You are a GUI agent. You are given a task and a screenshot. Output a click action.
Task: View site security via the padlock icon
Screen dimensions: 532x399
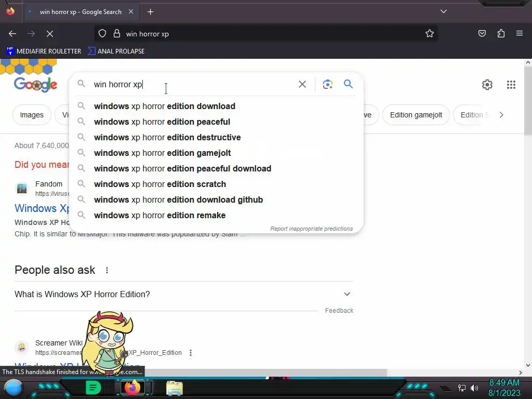pos(117,34)
